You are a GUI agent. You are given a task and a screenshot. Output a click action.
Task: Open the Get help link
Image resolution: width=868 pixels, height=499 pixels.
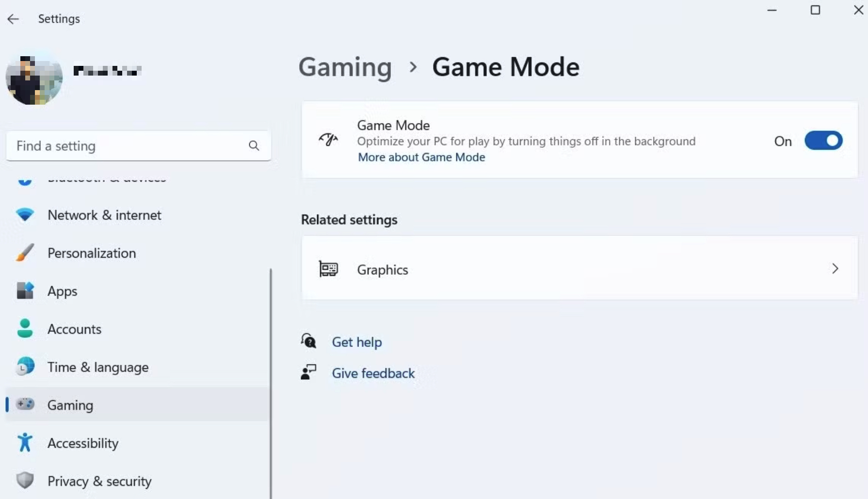click(x=356, y=342)
